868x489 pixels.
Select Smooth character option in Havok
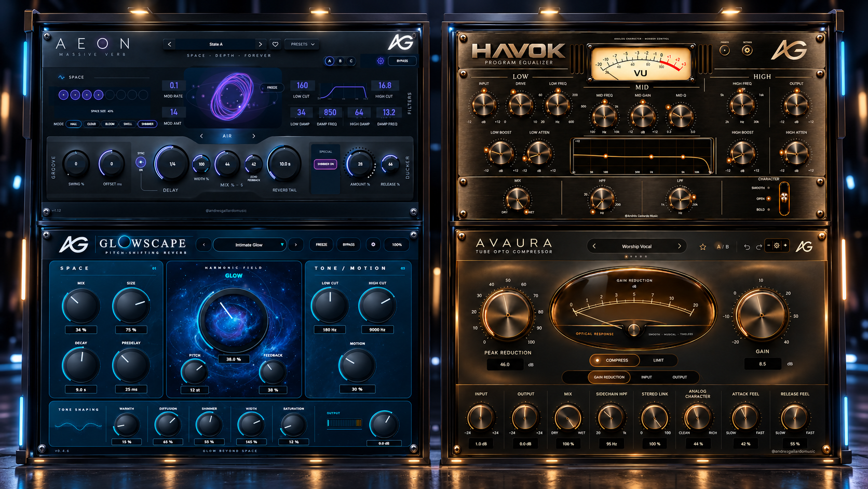761,188
